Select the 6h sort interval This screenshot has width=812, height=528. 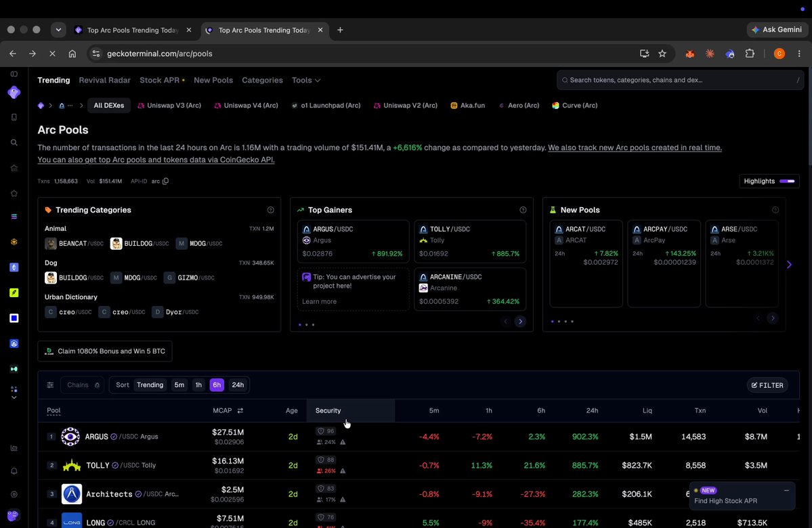pos(217,385)
